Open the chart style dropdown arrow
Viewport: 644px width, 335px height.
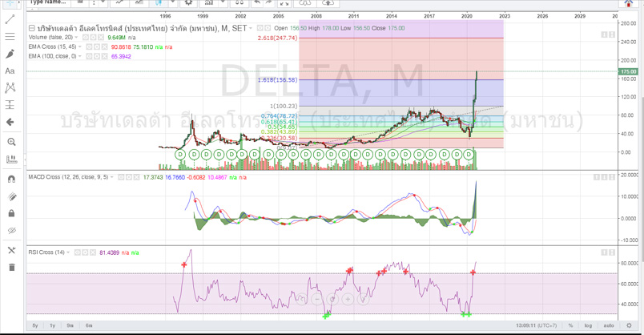(173, 2)
